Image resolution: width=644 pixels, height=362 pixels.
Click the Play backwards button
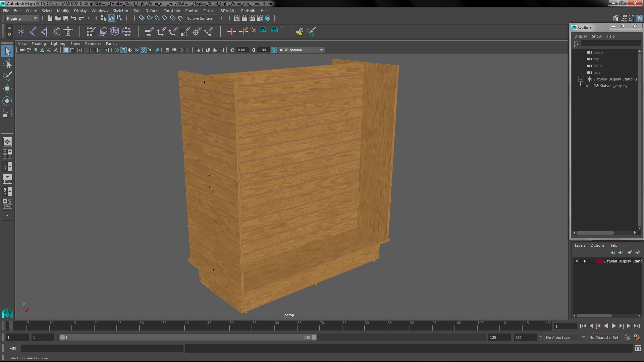pyautogui.click(x=606, y=326)
